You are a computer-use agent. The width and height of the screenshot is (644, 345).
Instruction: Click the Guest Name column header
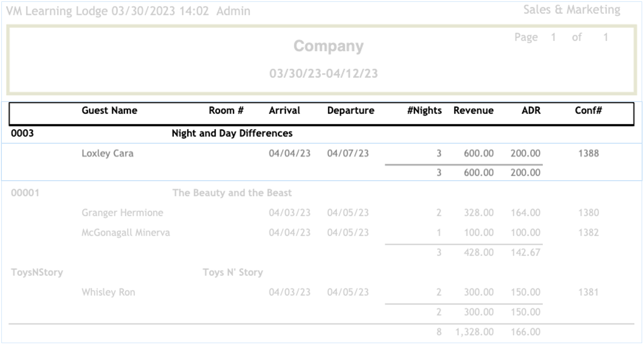point(109,110)
